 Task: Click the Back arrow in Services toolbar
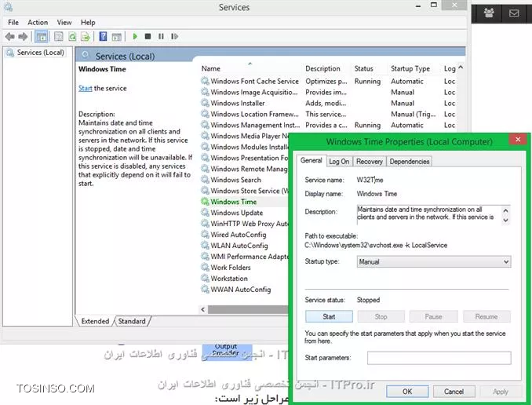[x=10, y=36]
